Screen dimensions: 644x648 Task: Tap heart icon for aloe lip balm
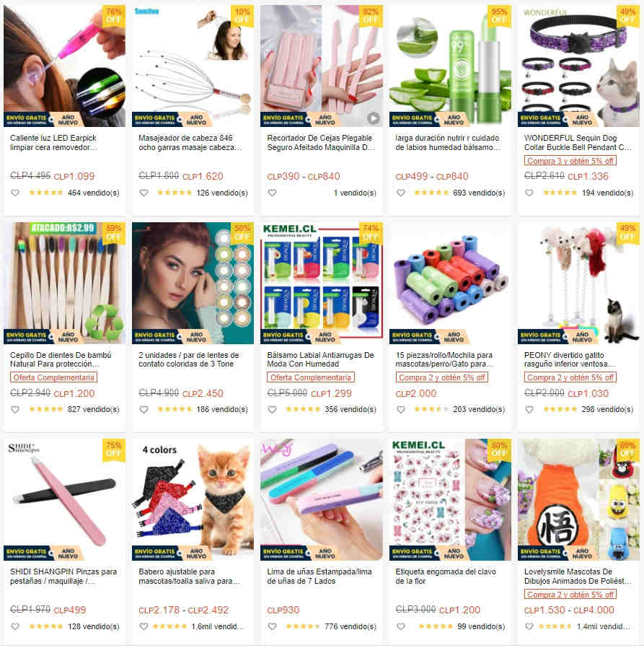[401, 193]
